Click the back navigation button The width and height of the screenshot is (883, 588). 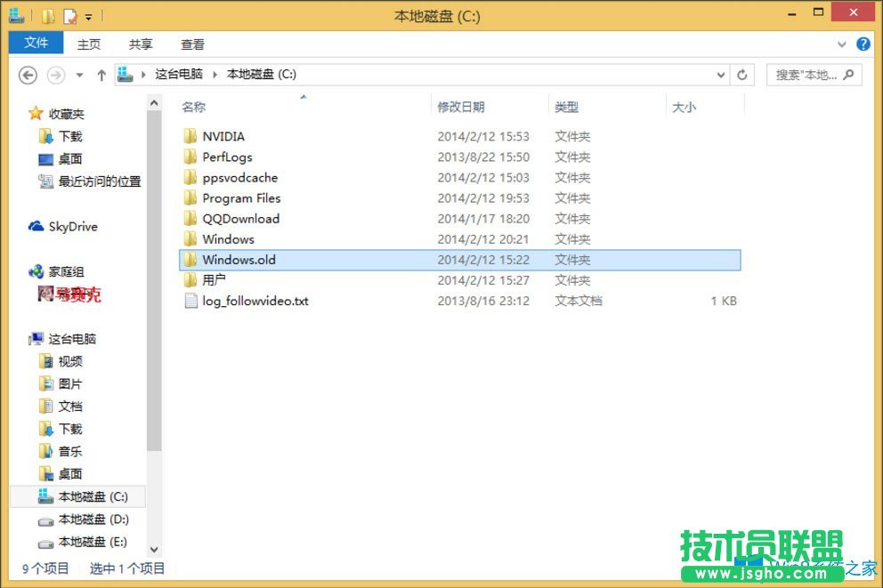[x=28, y=75]
